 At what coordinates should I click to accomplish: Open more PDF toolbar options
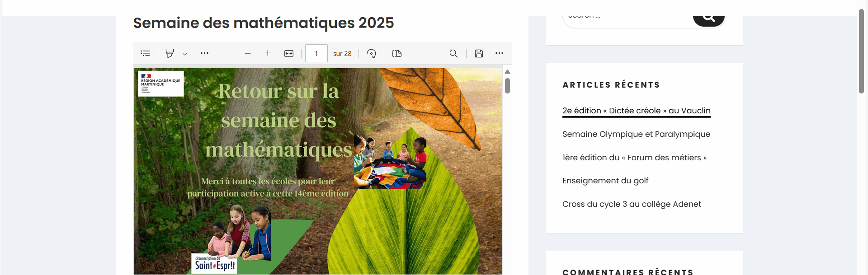499,53
